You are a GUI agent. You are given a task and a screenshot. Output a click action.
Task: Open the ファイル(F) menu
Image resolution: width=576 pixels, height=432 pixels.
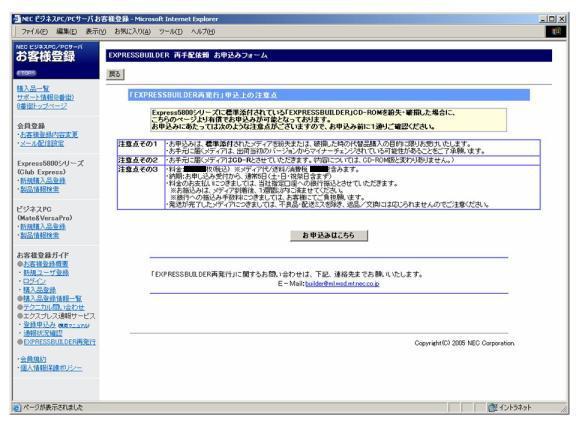point(34,32)
